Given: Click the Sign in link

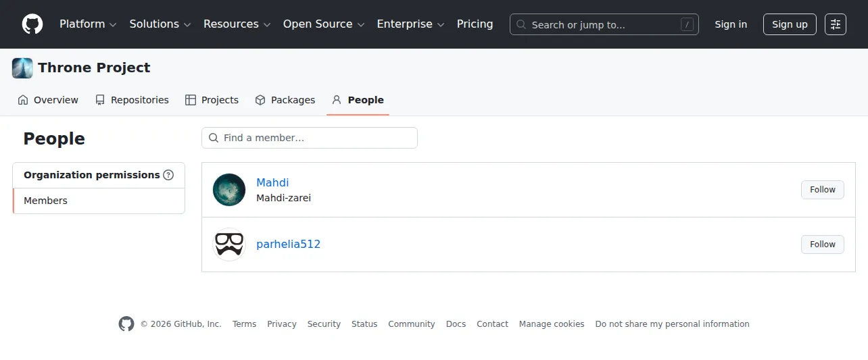Looking at the screenshot, I should 731,24.
